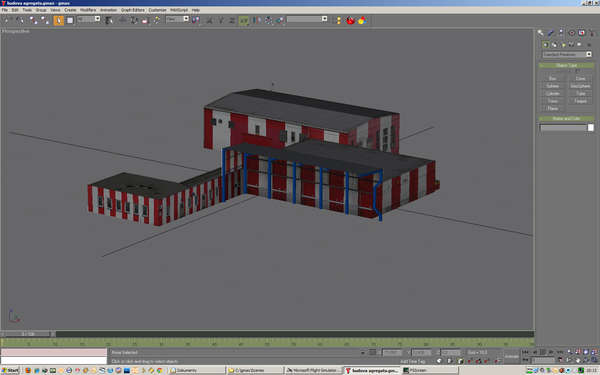This screenshot has width=600, height=375.
Task: Click the red gmax Material Editor icon
Action: click(350, 20)
